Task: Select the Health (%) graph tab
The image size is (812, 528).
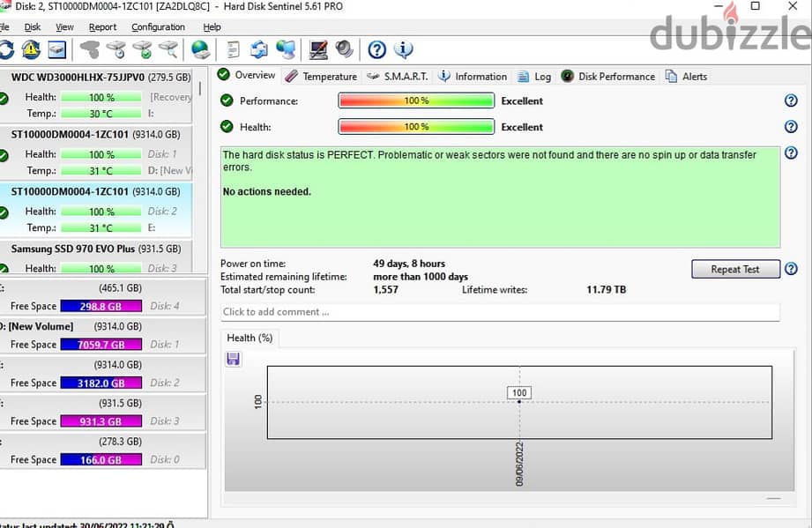Action: tap(250, 338)
